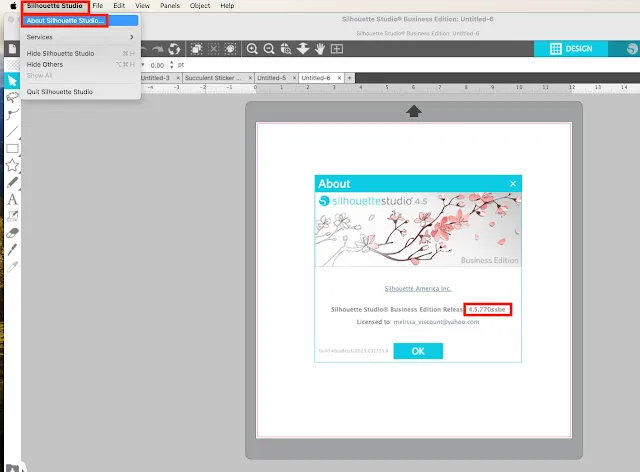Adjust the line thickness stepper arrows
The width and height of the screenshot is (640, 472).
[171, 65]
